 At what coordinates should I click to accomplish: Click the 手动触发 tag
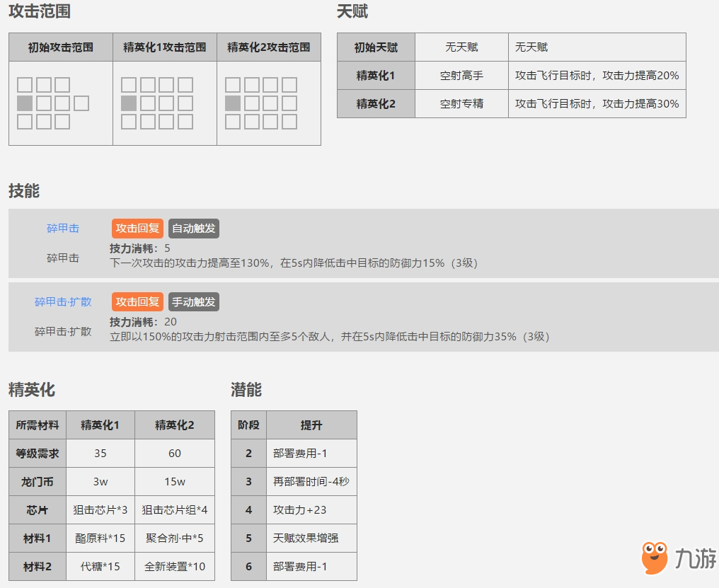click(x=193, y=302)
